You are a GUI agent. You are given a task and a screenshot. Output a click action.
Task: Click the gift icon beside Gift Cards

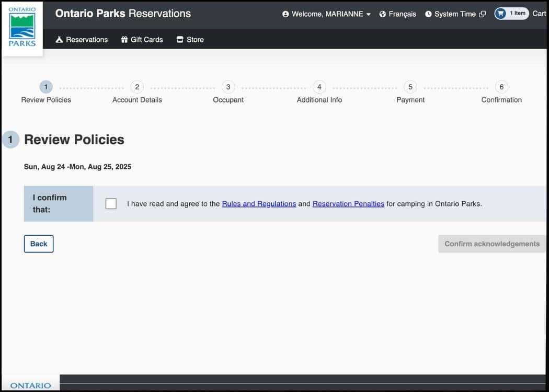pos(124,40)
